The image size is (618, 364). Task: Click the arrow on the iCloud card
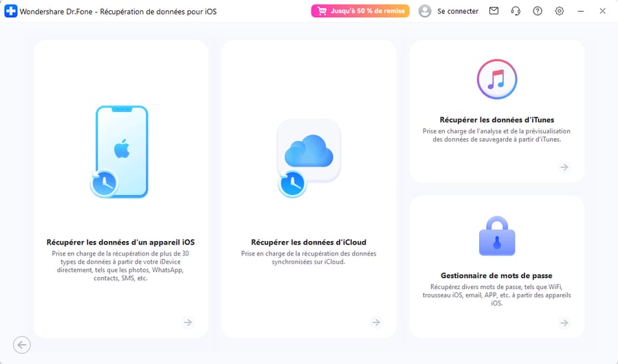click(x=377, y=322)
